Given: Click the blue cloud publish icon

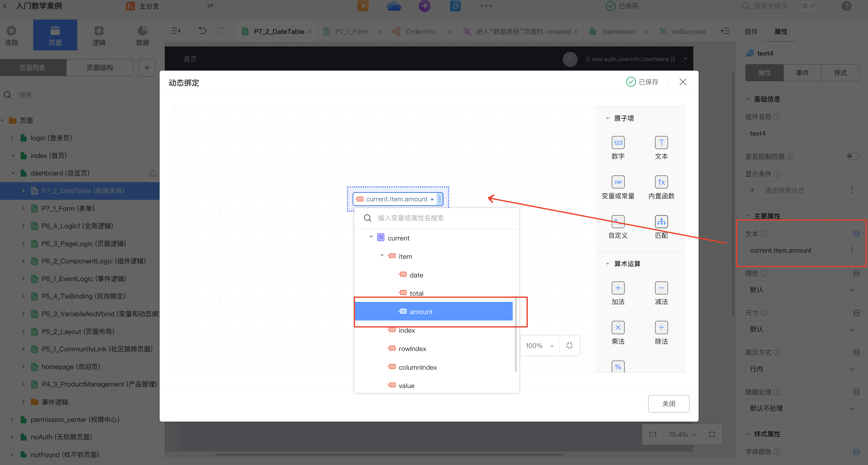Looking at the screenshot, I should pyautogui.click(x=394, y=6).
